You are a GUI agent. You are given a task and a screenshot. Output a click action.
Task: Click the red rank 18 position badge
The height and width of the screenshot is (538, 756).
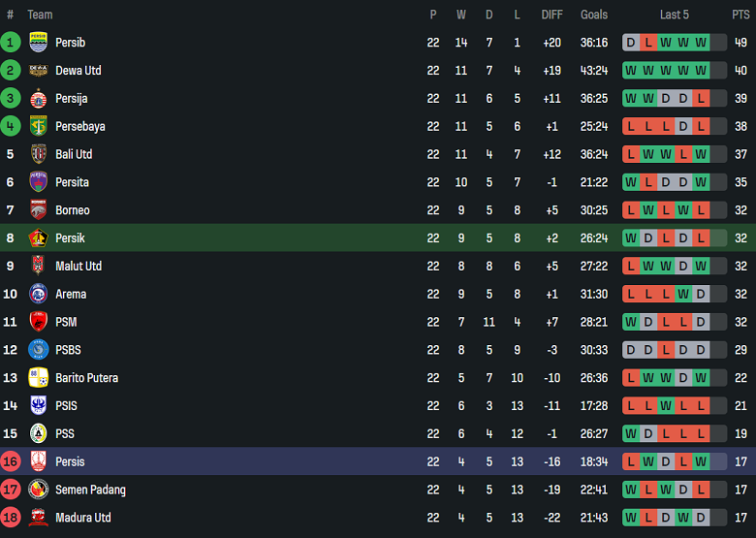[x=11, y=518]
